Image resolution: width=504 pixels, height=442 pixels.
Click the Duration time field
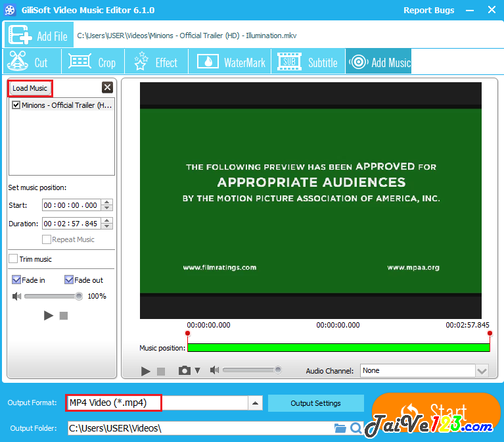pyautogui.click(x=72, y=224)
